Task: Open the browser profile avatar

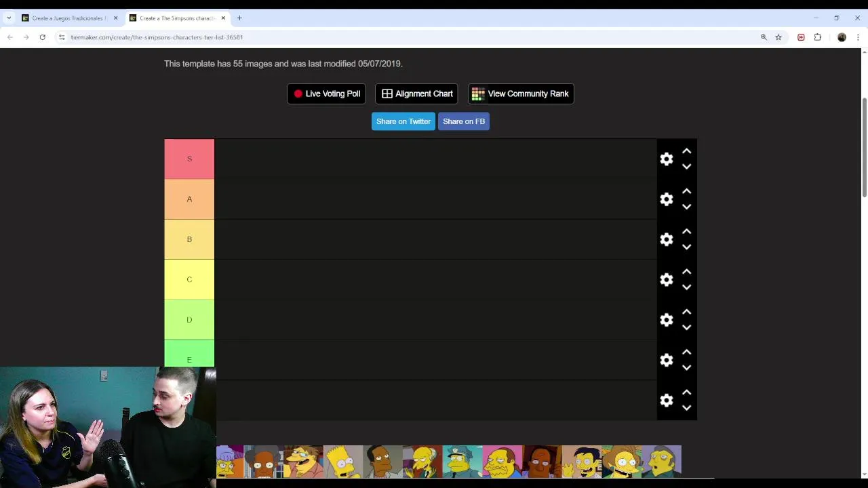Action: coord(842,37)
